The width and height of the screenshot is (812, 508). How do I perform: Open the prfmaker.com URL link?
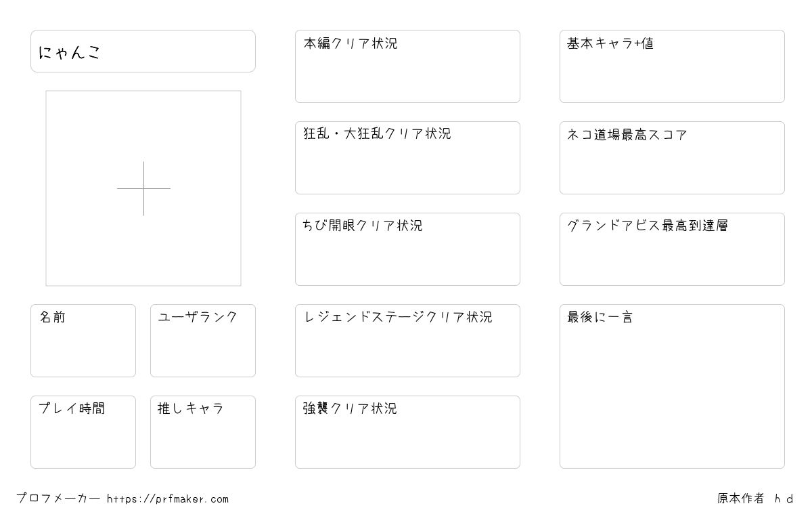click(168, 499)
